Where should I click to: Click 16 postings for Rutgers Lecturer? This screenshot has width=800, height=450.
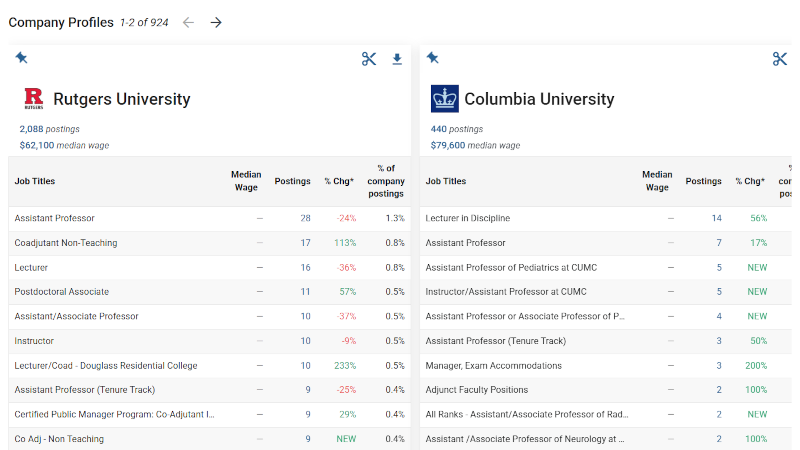[305, 267]
